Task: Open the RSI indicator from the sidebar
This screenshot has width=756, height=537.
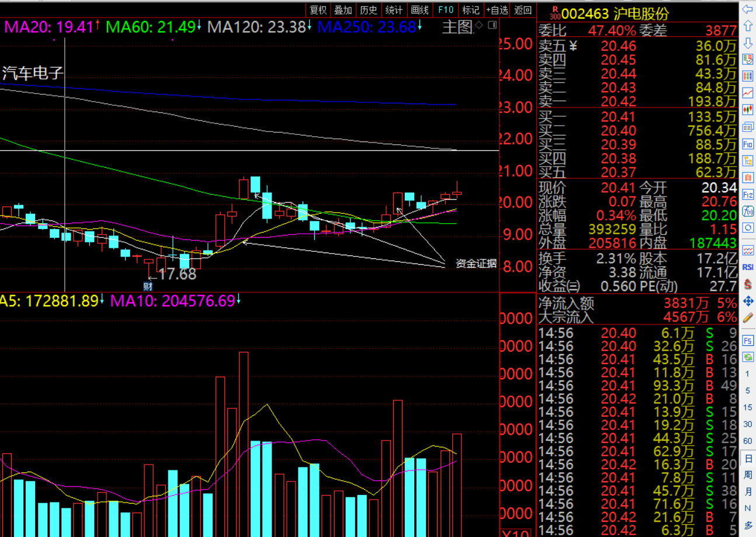Action: coord(748,267)
